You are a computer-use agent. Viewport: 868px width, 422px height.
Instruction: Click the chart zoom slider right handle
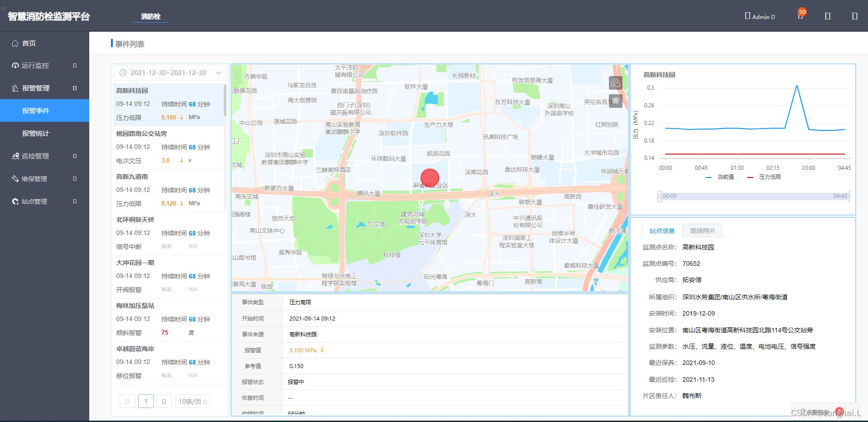pyautogui.click(x=849, y=196)
